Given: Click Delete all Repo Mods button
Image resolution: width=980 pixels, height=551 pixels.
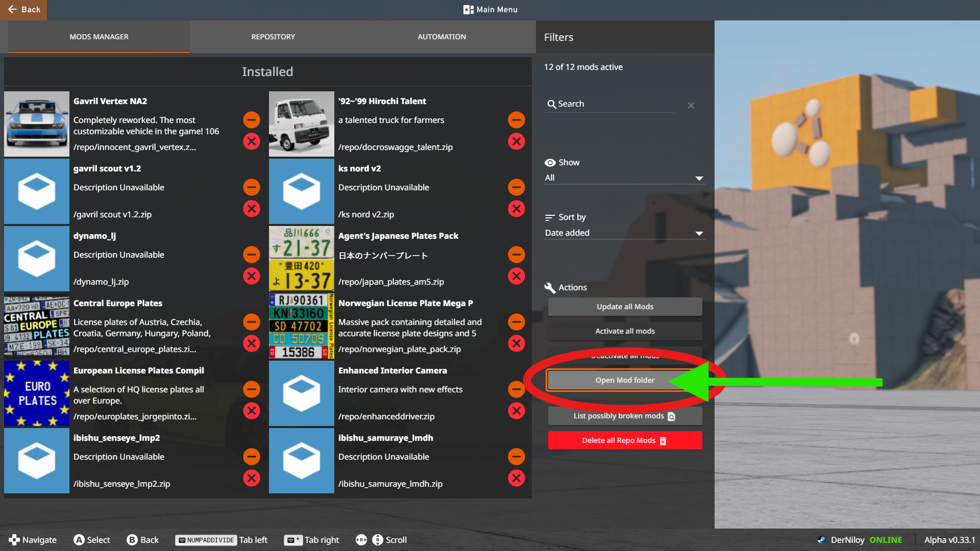Looking at the screenshot, I should click(x=624, y=440).
